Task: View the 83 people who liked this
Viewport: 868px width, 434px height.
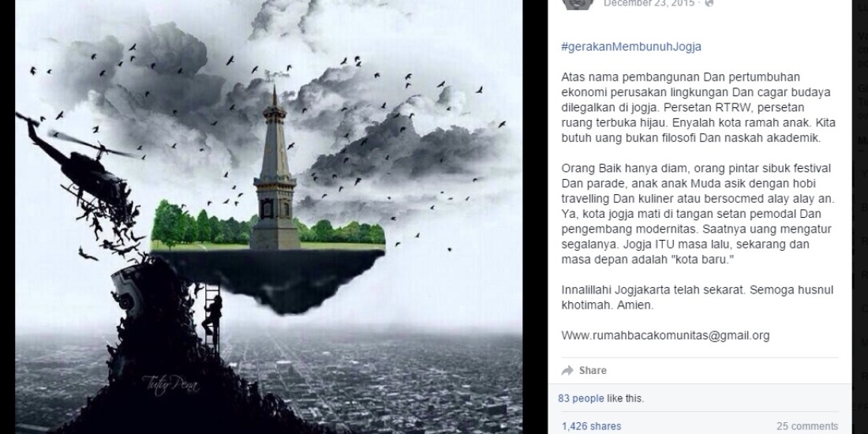Action: pos(581,398)
